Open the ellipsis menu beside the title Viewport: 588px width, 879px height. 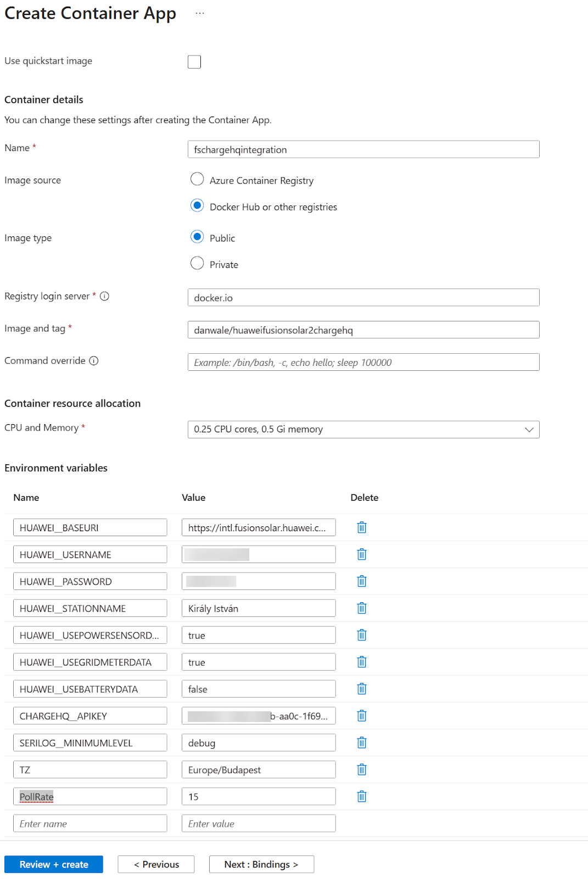[200, 13]
